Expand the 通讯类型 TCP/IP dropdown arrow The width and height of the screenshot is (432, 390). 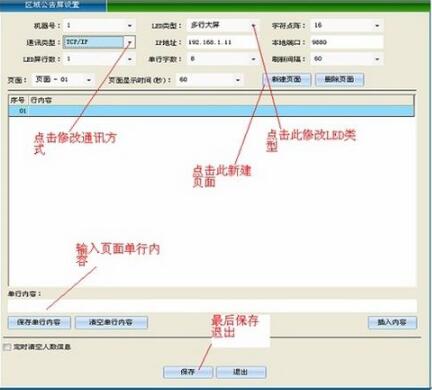pyautogui.click(x=130, y=42)
